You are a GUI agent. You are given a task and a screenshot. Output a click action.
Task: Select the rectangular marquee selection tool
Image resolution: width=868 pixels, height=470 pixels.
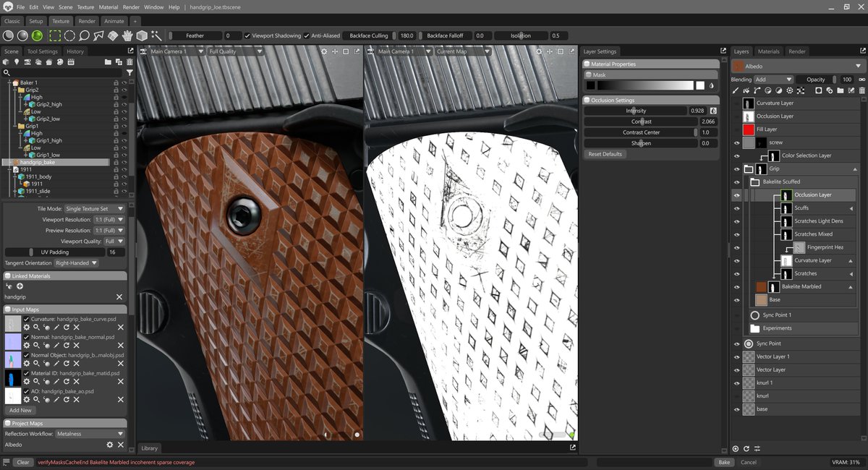[55, 35]
